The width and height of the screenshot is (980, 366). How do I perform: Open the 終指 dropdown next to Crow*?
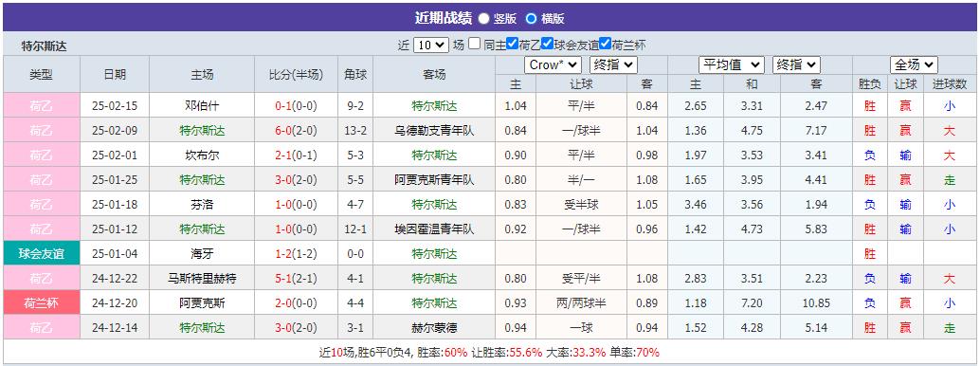pos(613,65)
